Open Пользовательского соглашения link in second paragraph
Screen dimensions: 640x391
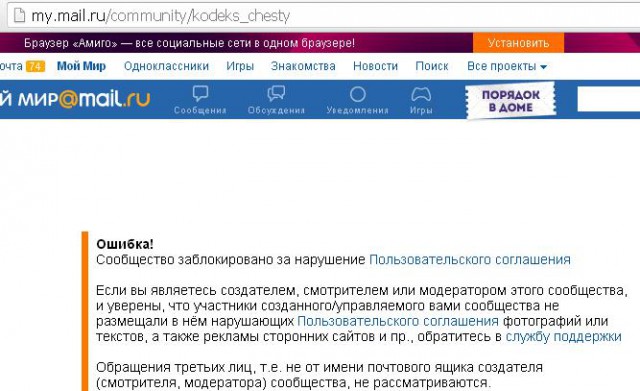pyautogui.click(x=398, y=321)
